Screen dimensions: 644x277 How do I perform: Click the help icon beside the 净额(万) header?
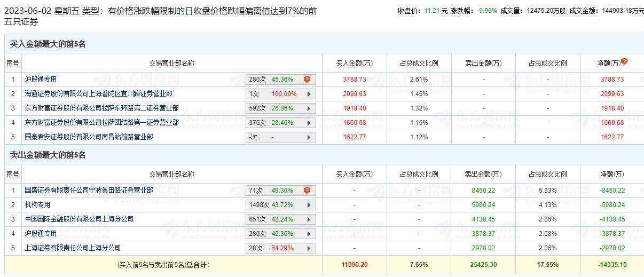pyautogui.click(x=624, y=61)
